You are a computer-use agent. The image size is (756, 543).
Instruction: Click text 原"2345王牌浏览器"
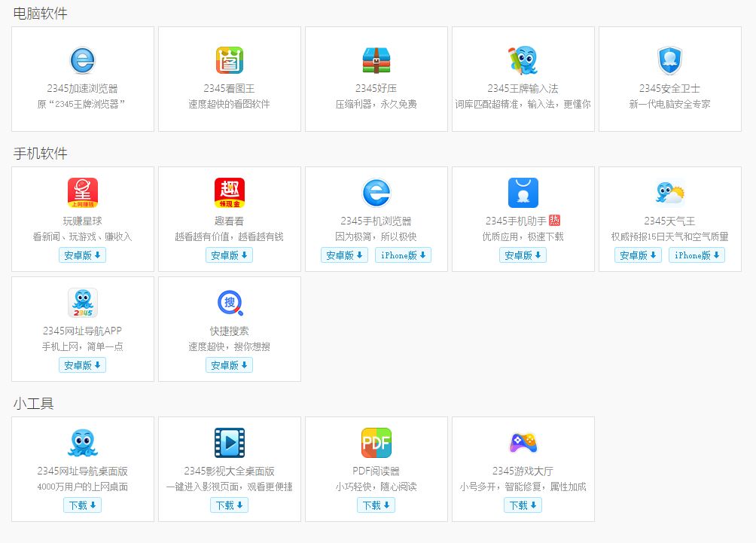(81, 104)
